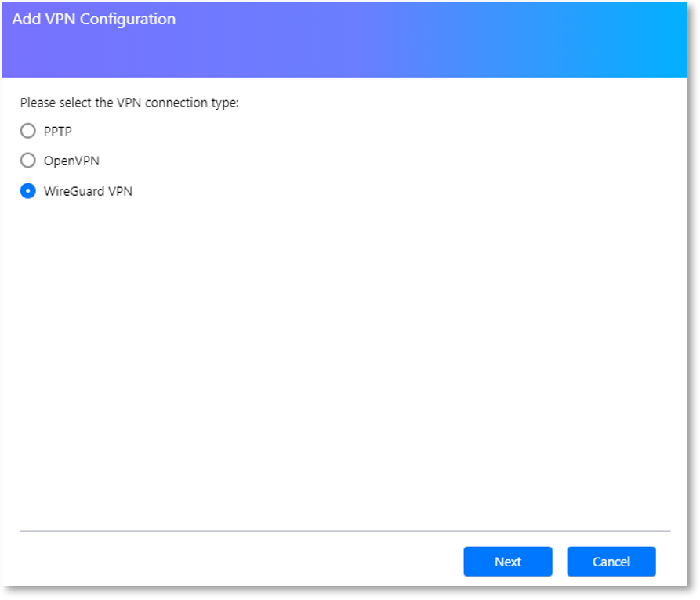Dismiss the Add VPN Configuration dialog with Cancel
700x600 pixels.
click(x=611, y=561)
